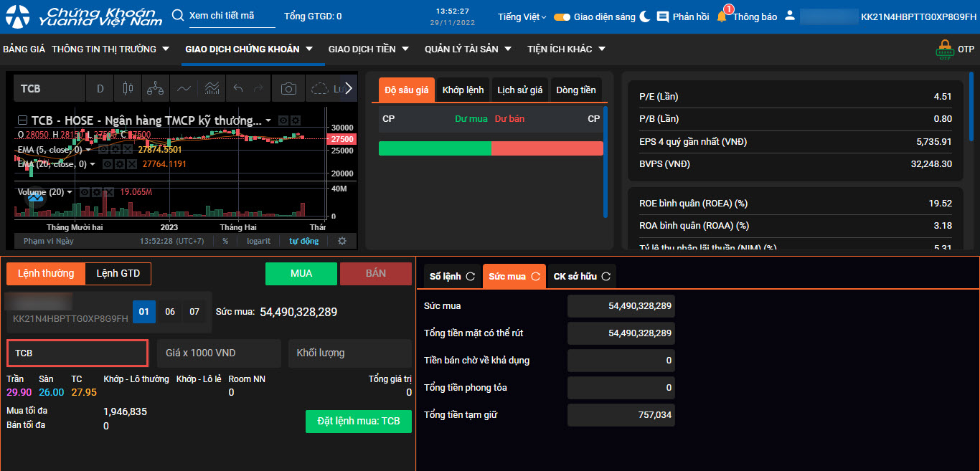This screenshot has height=471, width=980.
Task: Toggle visibility of EMA 5 indicator
Action: tap(103, 150)
